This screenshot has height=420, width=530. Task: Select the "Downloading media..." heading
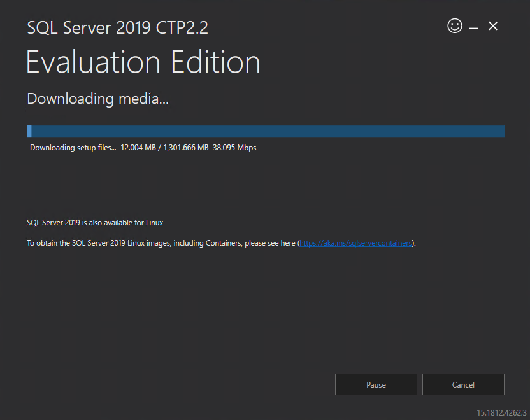(x=97, y=99)
